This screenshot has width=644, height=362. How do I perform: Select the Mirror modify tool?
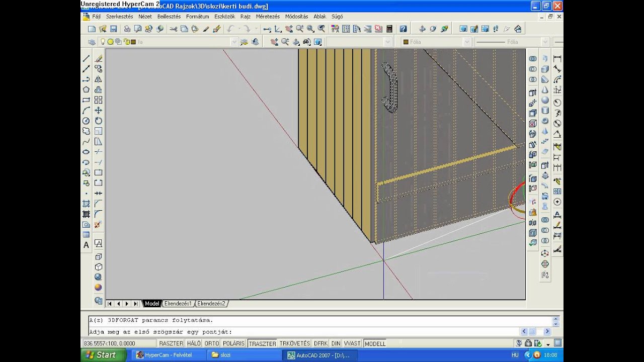pos(99,79)
